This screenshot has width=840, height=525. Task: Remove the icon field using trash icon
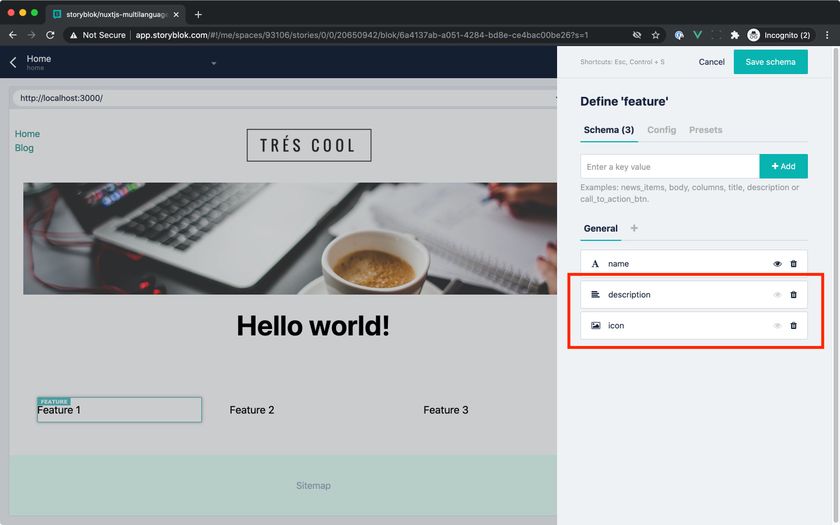point(793,326)
